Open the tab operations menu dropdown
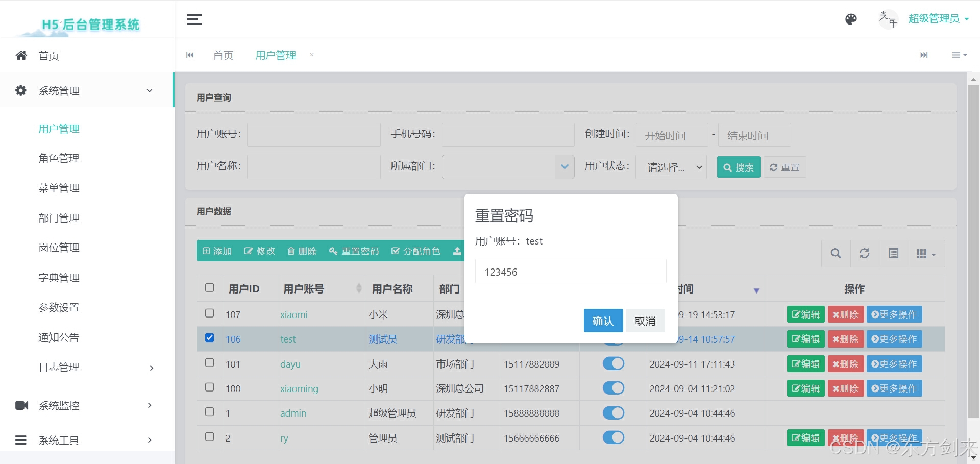This screenshot has height=464, width=980. (960, 55)
